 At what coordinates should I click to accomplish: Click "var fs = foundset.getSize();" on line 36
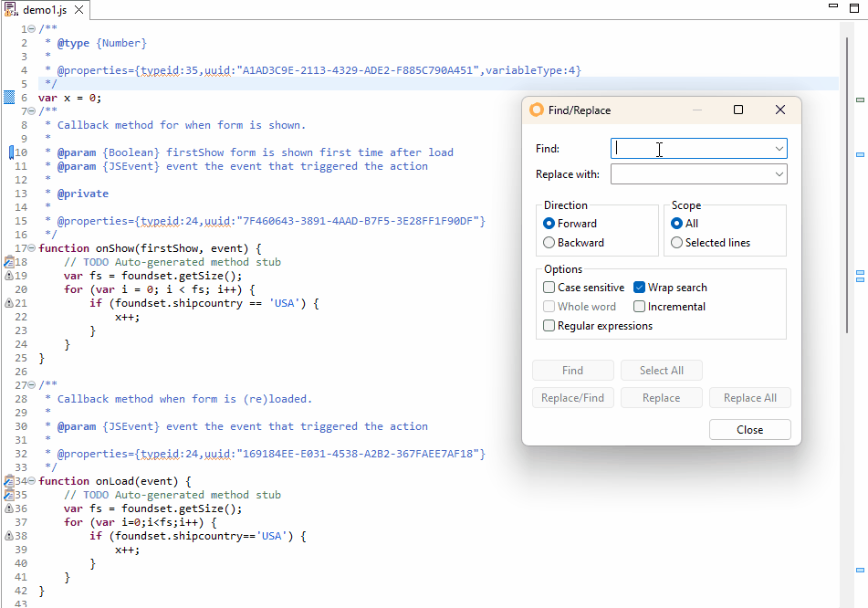152,508
